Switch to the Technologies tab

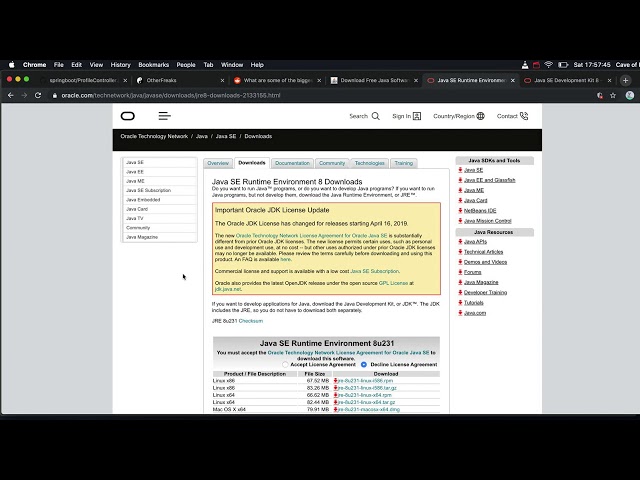369,163
